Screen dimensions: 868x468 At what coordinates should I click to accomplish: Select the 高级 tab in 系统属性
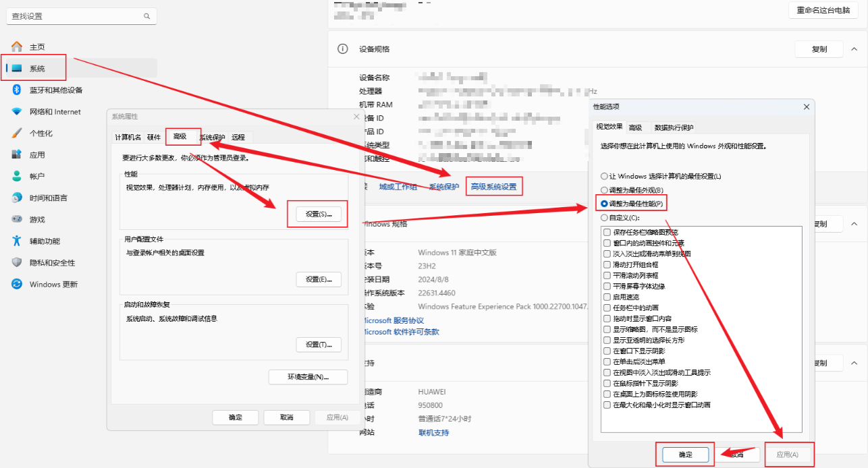click(180, 136)
